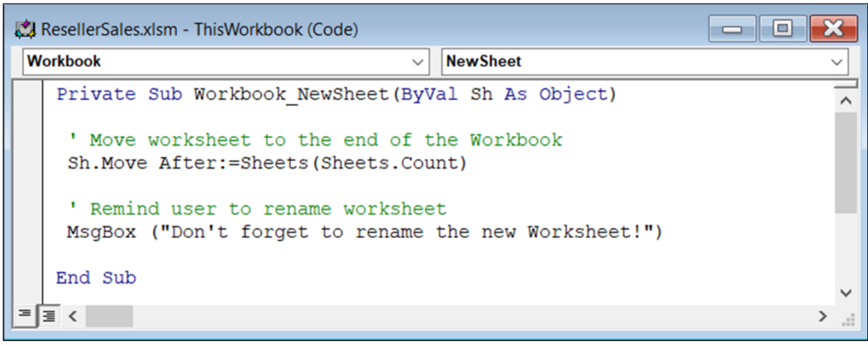
Task: Click the vertical scrollbar up arrow
Action: 845,101
